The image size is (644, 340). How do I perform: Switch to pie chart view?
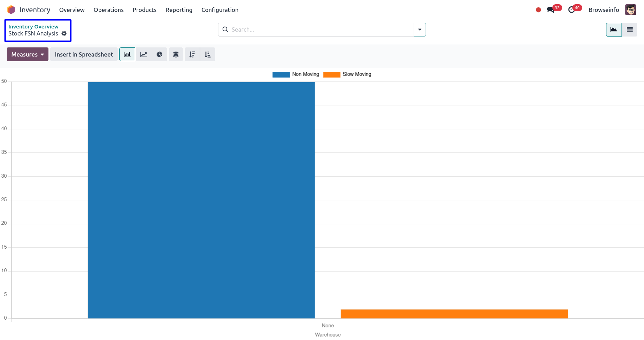159,54
